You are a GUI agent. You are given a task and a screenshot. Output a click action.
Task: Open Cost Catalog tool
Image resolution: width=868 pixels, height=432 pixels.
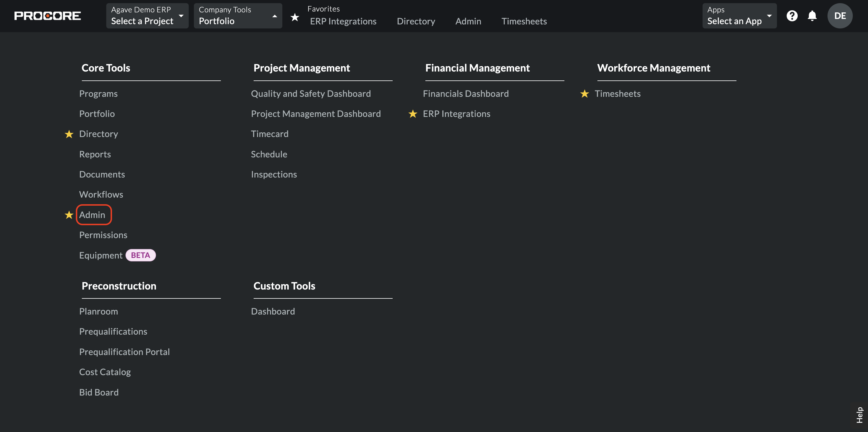coord(105,372)
